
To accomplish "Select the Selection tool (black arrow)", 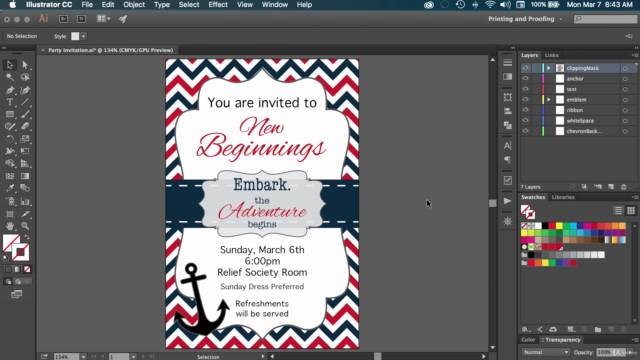I will pyautogui.click(x=10, y=64).
